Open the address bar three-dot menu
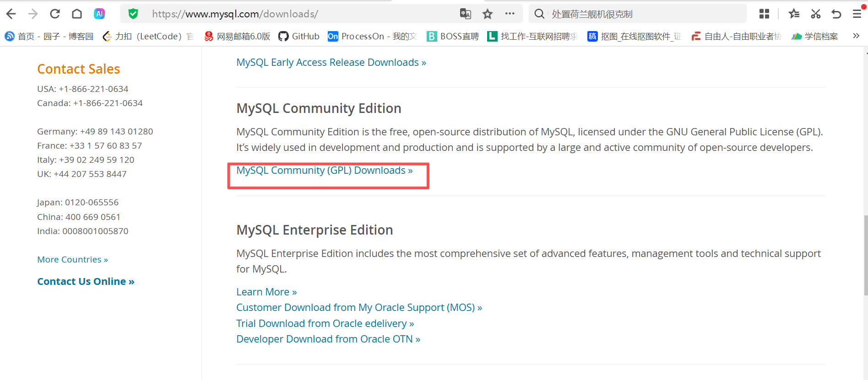The image size is (868, 380). 510,14
